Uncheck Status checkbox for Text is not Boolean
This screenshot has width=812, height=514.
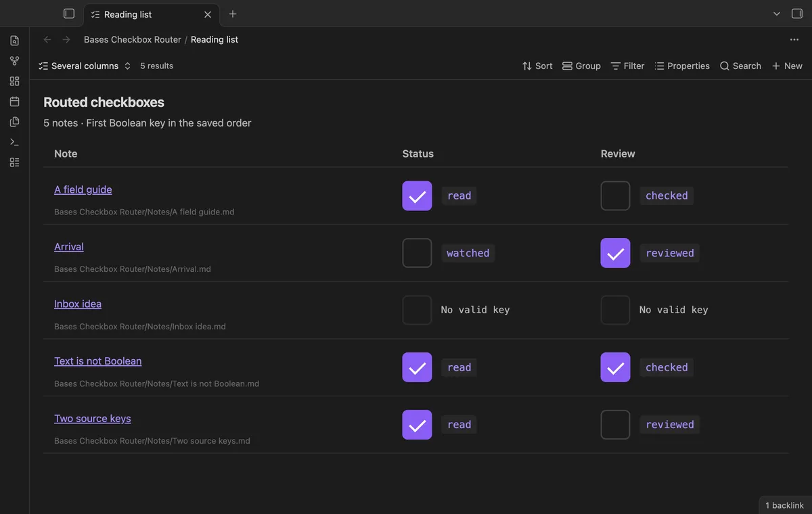tap(417, 367)
